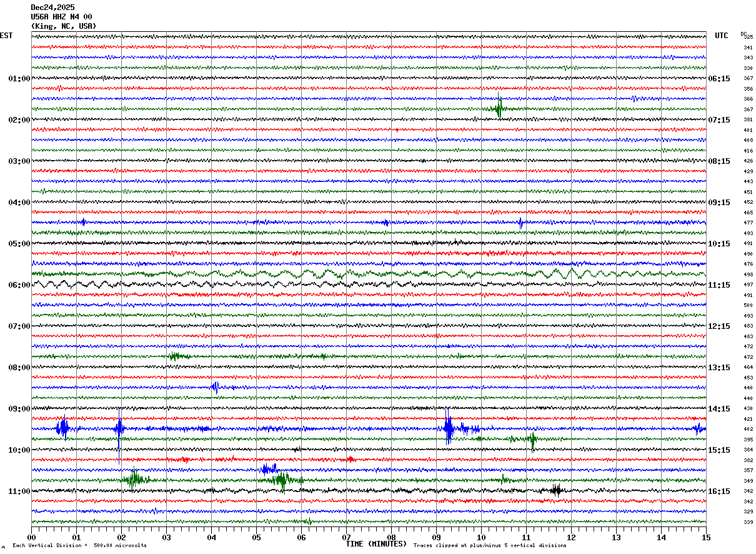Click the DC offset value 325
This screenshot has width=756, height=554.
749,38
